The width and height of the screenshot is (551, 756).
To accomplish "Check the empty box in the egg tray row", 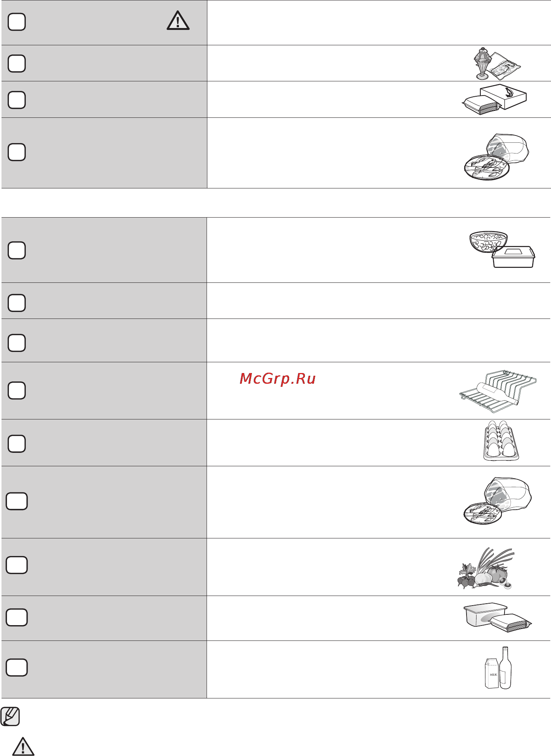I will click(x=17, y=444).
